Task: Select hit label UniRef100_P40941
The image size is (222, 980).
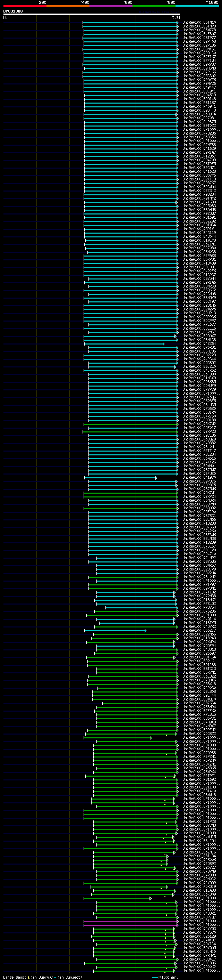Action: coord(199,106)
